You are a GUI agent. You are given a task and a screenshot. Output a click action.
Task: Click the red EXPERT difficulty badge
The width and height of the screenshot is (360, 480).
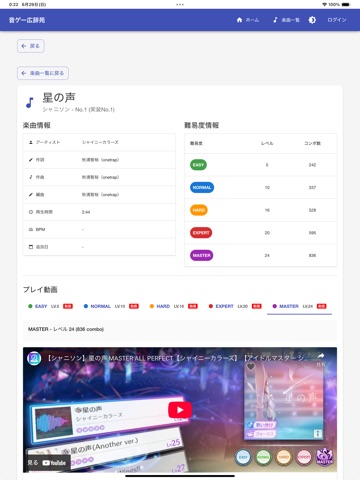point(201,233)
